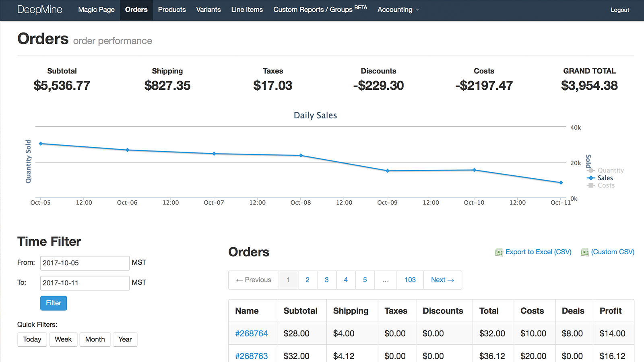This screenshot has height=362, width=644.
Task: Open order #268764
Action: tap(252, 333)
